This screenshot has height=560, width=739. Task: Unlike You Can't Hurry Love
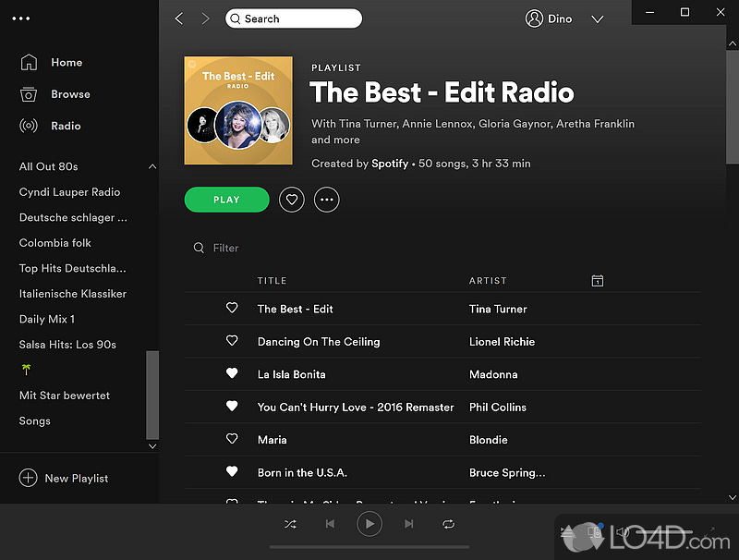tap(232, 406)
